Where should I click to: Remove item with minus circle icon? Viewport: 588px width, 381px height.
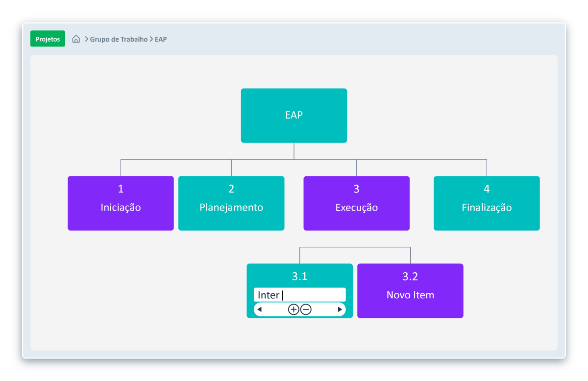pyautogui.click(x=306, y=310)
